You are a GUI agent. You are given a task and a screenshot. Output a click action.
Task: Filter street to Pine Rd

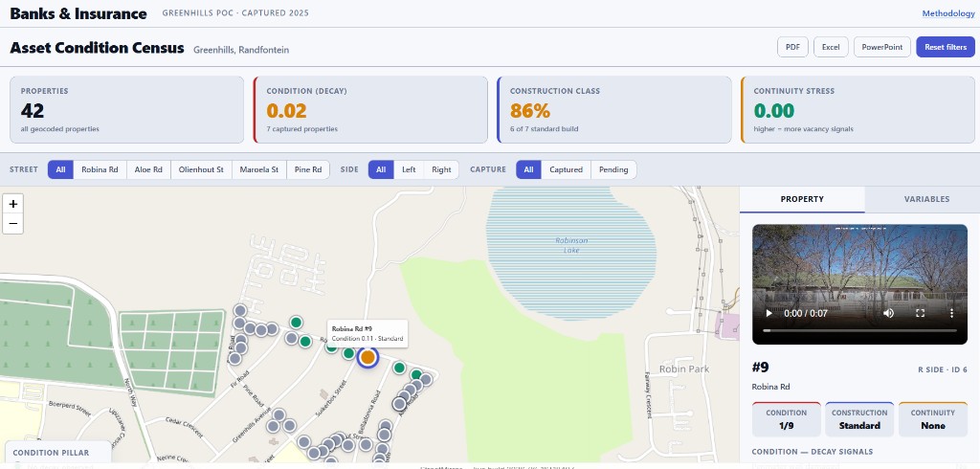[x=308, y=169]
